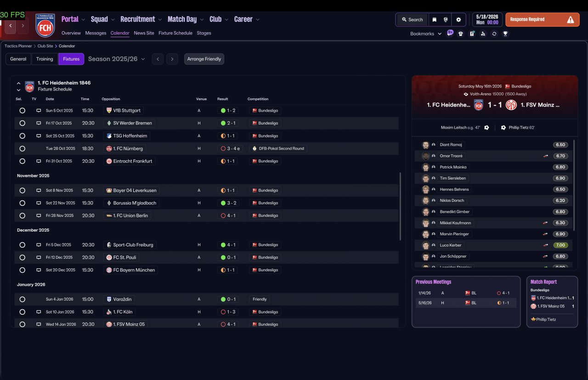Open the Heidenheim badge beside the Fixture Schedule title
The image size is (588, 380).
click(29, 86)
